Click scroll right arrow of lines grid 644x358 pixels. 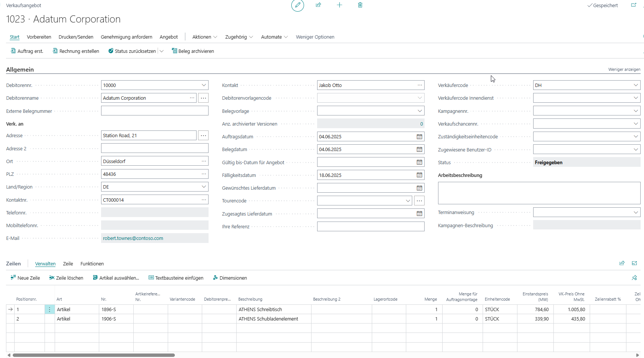click(638, 355)
